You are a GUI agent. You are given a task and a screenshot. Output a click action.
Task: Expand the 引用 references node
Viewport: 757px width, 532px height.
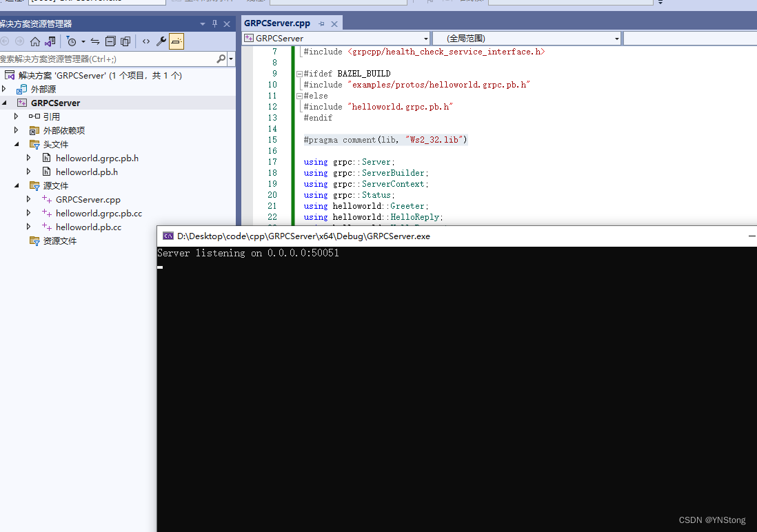coord(16,116)
